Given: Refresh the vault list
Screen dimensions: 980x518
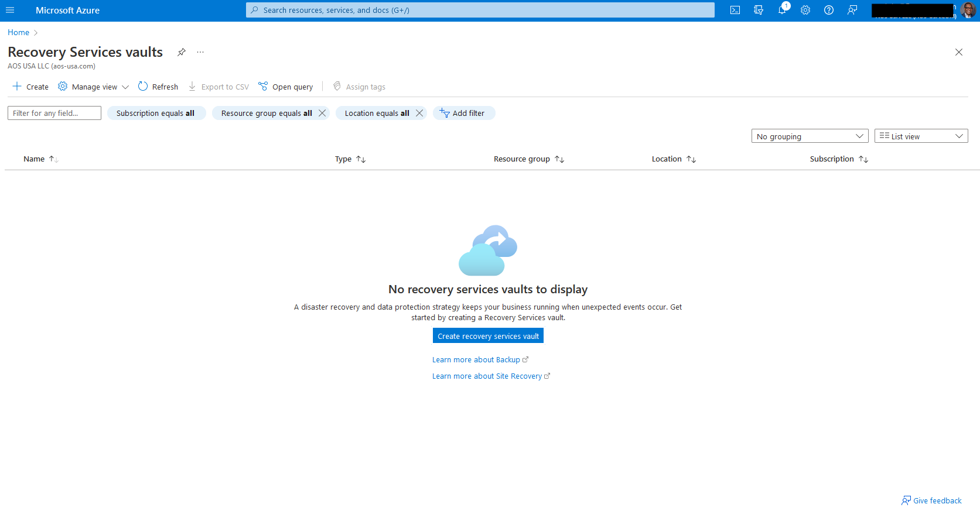Looking at the screenshot, I should (x=158, y=87).
